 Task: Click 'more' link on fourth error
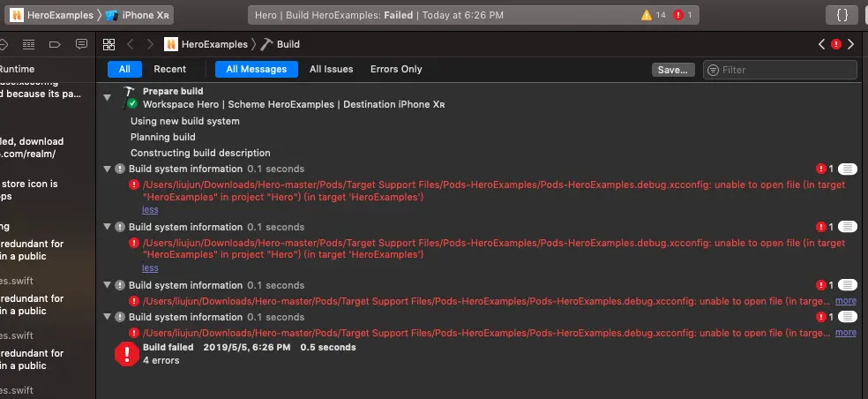846,333
